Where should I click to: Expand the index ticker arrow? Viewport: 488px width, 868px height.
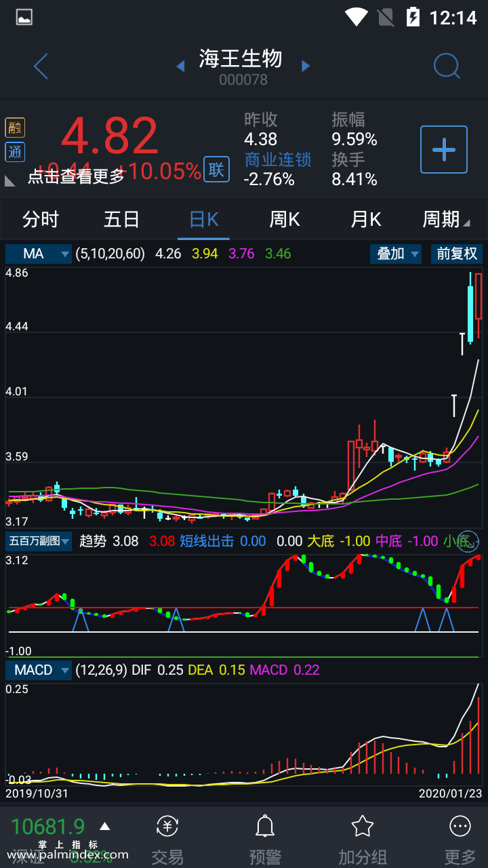coord(104,826)
